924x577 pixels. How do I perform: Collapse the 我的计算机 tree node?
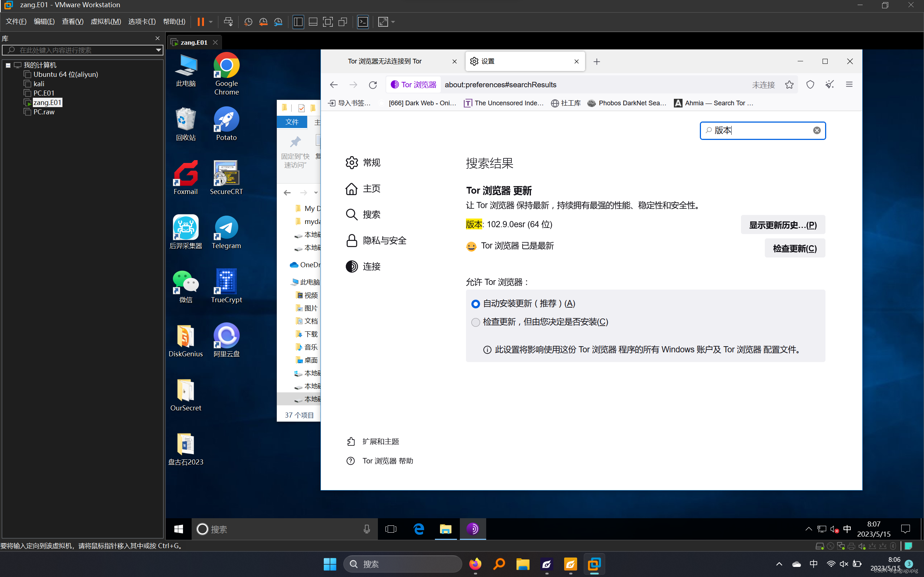(8, 65)
